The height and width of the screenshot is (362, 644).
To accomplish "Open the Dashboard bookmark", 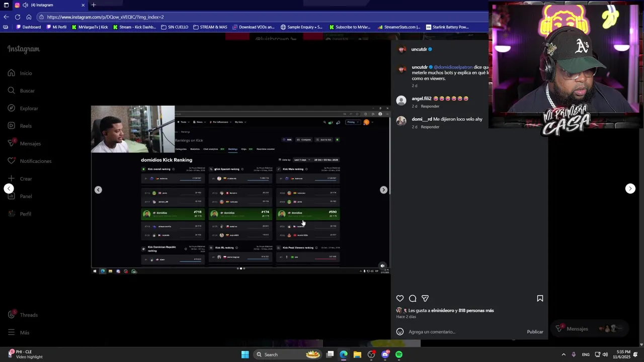I will 29,27.
